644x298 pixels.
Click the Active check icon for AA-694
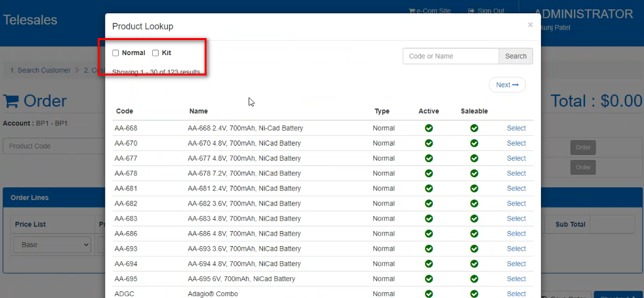pos(429,264)
